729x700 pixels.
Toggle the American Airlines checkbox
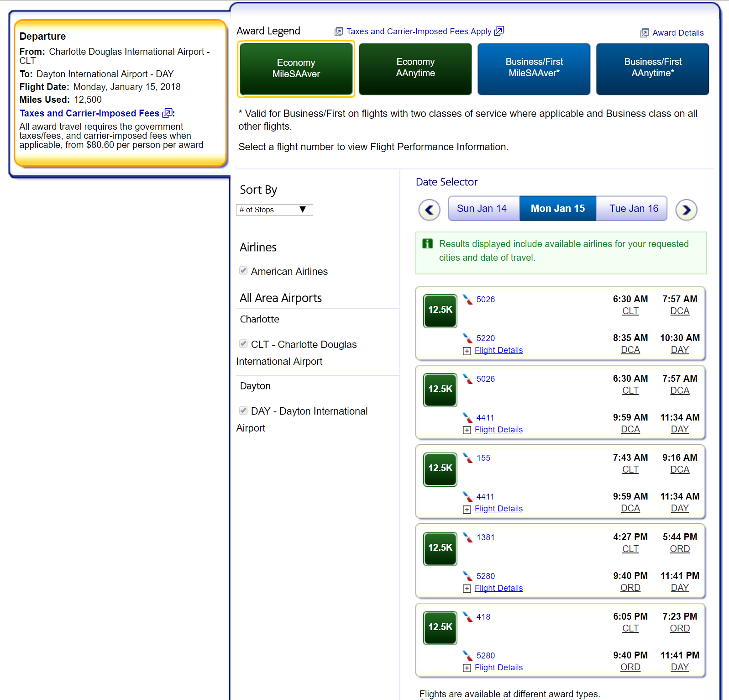[x=243, y=271]
